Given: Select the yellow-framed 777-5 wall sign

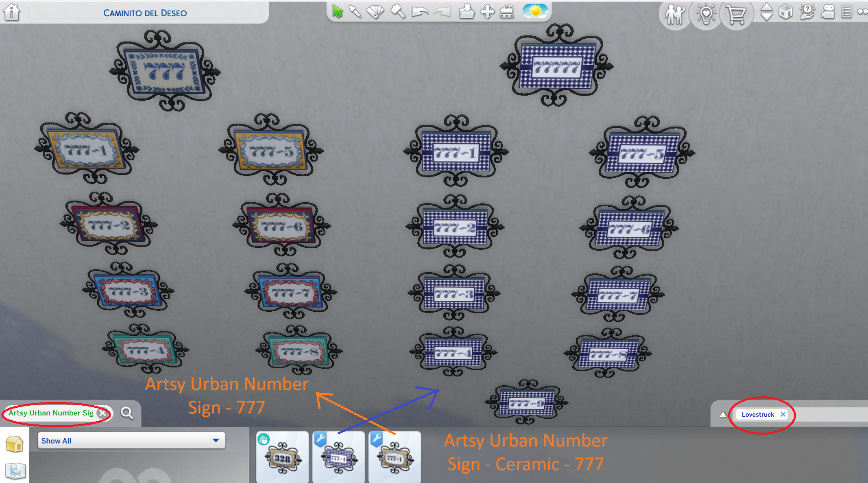Looking at the screenshot, I should 271,151.
